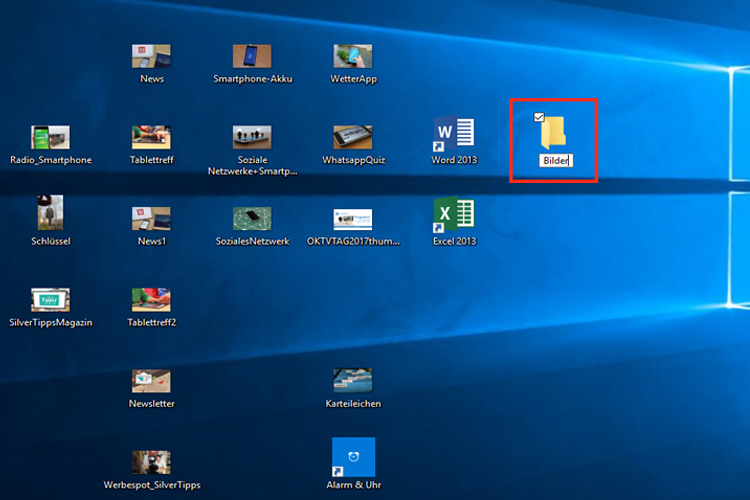This screenshot has width=750, height=500.
Task: Click the yellow Bilder folder icon
Action: point(553,133)
